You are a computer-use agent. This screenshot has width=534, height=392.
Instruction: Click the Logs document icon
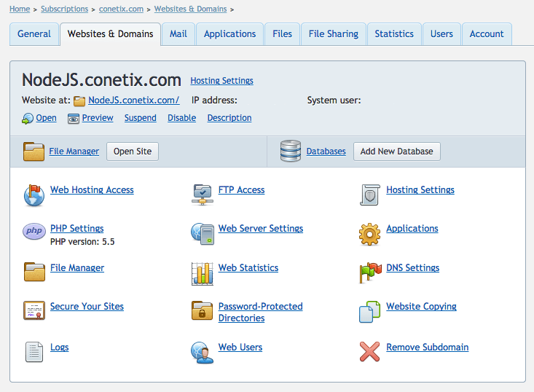pos(34,352)
